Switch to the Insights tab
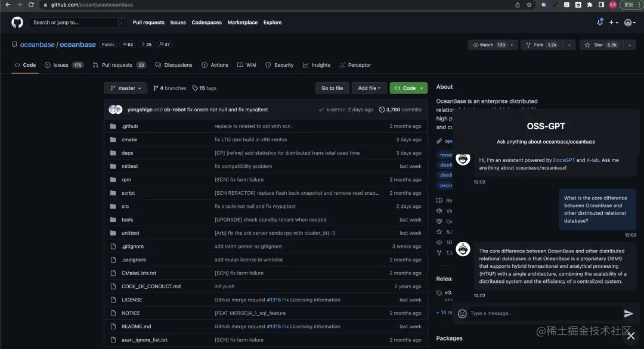 coord(316,65)
